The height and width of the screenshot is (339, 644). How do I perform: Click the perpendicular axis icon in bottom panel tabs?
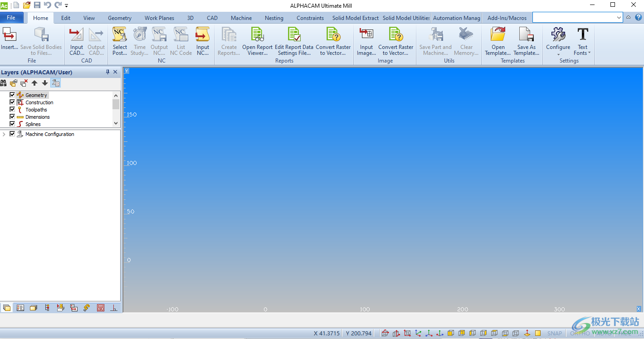tap(114, 308)
